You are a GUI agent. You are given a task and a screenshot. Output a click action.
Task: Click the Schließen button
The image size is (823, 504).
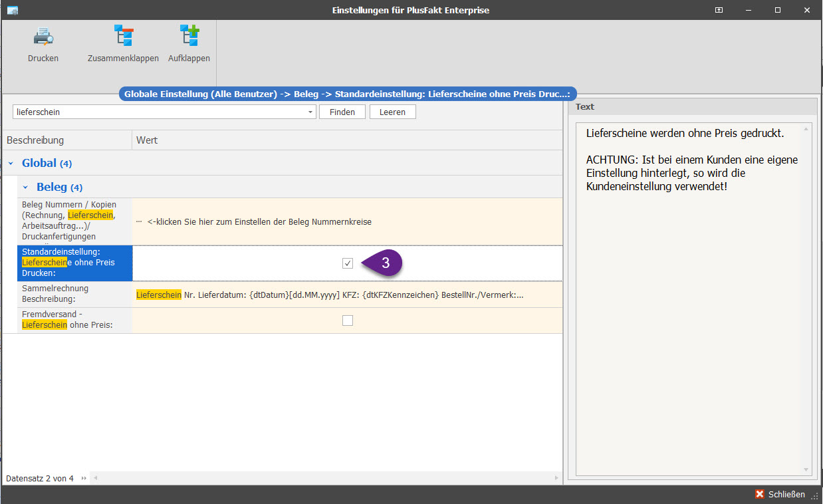[780, 494]
